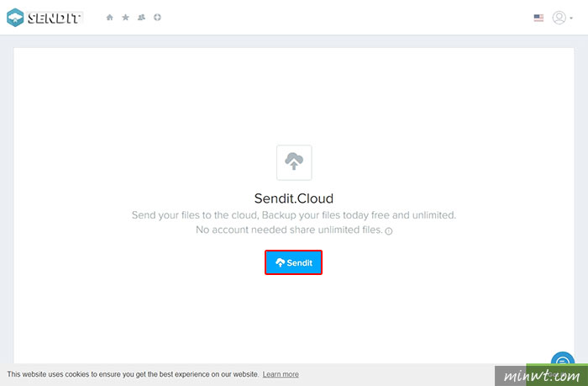Click the Sendit hexagon cloud logo
The width and height of the screenshot is (588, 386).
pyautogui.click(x=15, y=18)
